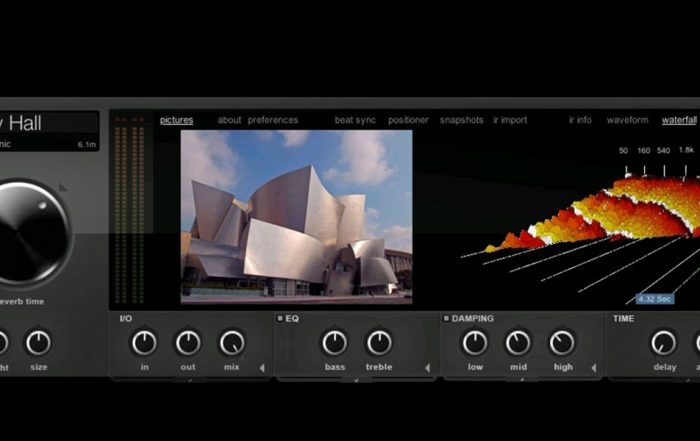
Task: Open the ir import tab
Action: coord(510,120)
